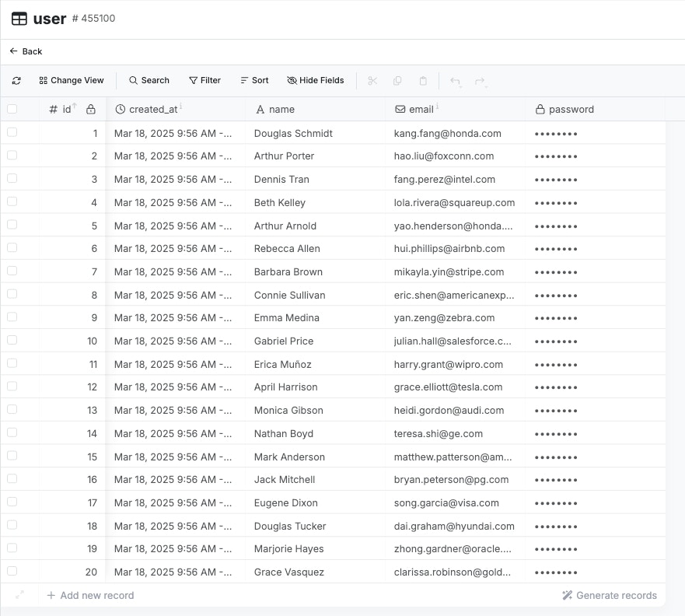Open the Search tool

pos(149,80)
